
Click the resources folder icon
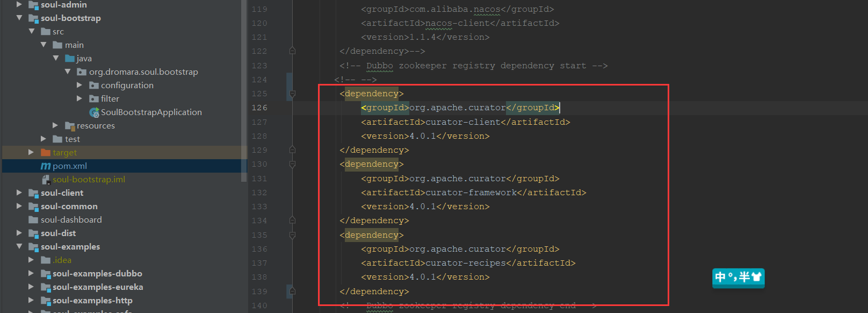pyautogui.click(x=70, y=126)
